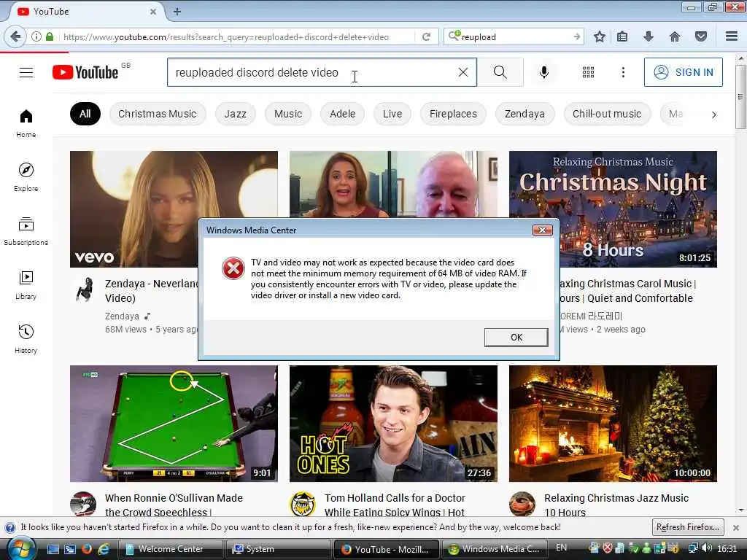Open Library in the YouTube sidebar

(x=26, y=285)
